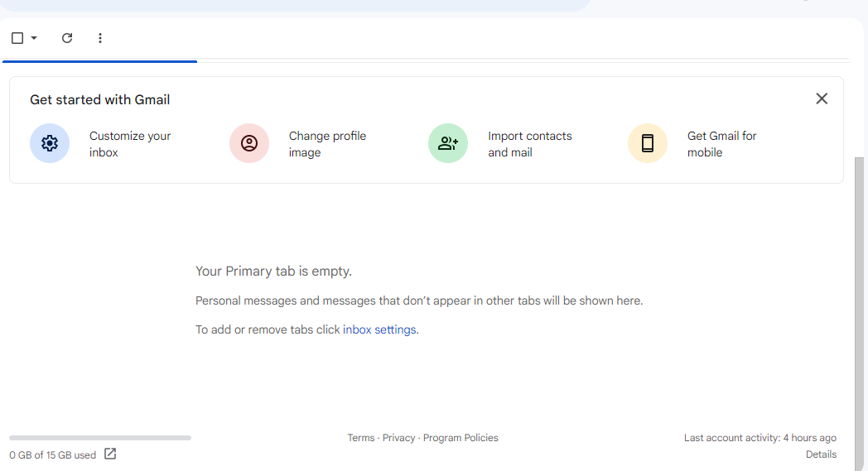Viewport: 868px width, 471px height.
Task: Open storage management external-link icon
Action: point(110,454)
